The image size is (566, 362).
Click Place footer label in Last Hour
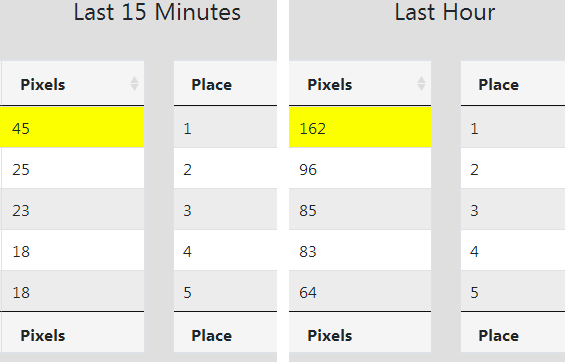coord(498,336)
